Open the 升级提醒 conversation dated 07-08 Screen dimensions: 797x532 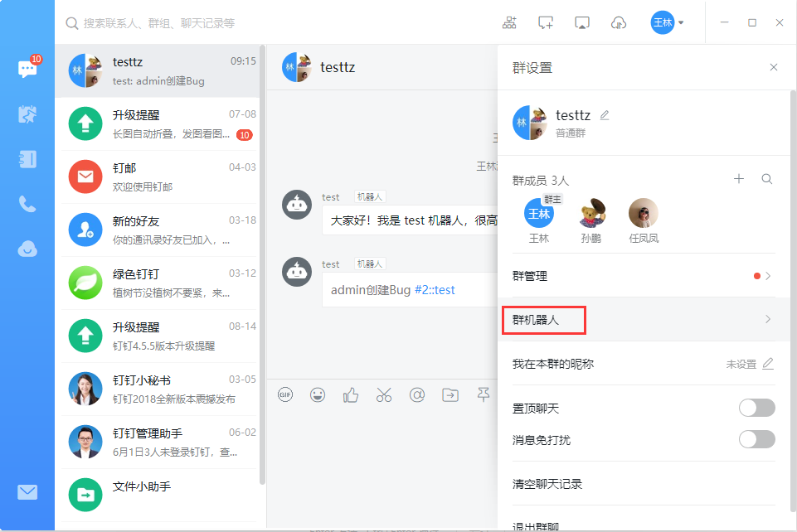[x=159, y=123]
